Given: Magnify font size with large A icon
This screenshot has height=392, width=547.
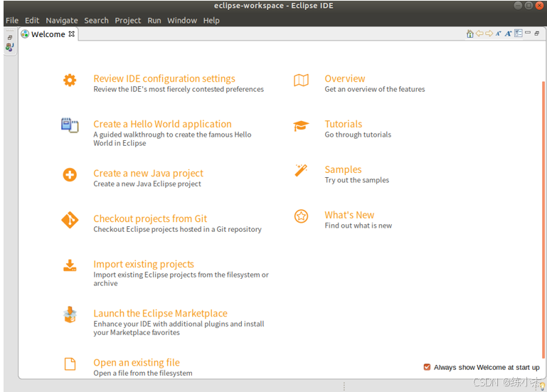Looking at the screenshot, I should coord(509,33).
